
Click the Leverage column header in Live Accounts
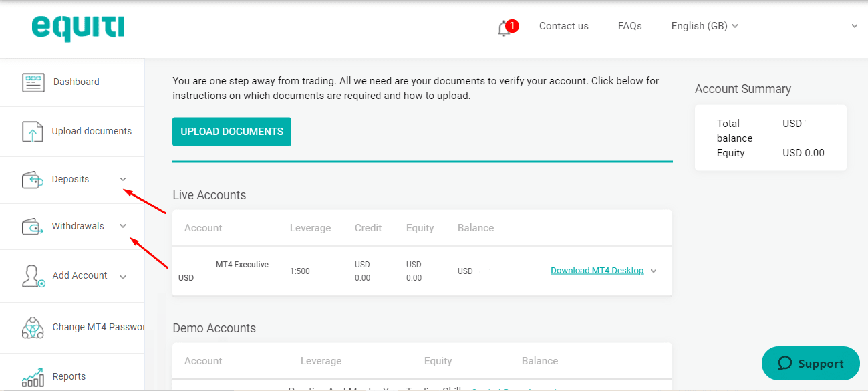click(311, 228)
